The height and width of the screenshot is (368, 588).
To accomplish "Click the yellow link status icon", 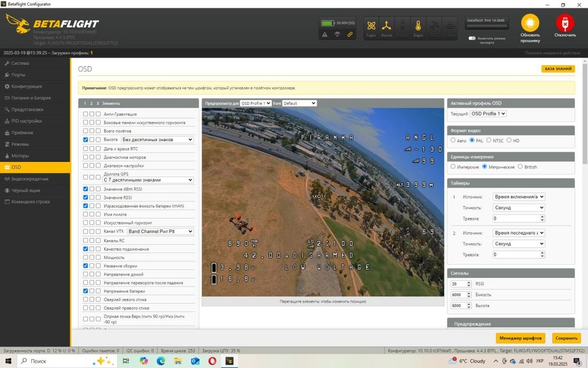I will pyautogui.click(x=350, y=35).
